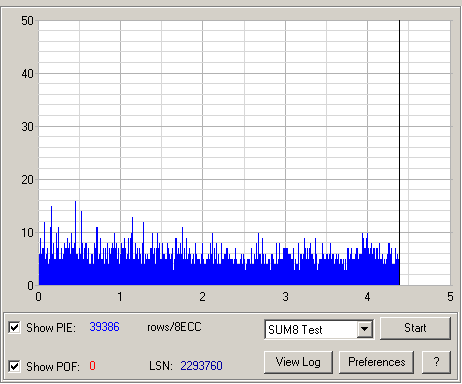The width and height of the screenshot is (462, 384).
Task: Click the x-axis label 4
Action: [x=367, y=297]
